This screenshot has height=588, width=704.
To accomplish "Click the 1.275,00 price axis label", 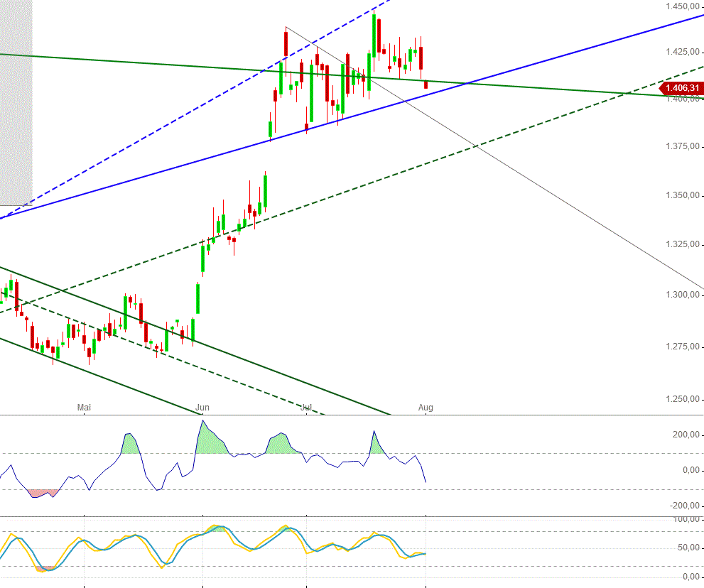I will point(683,347).
